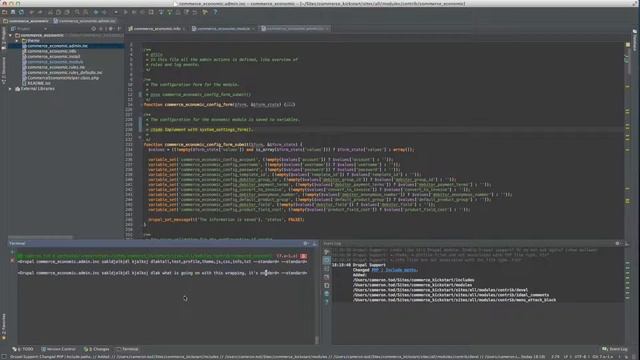640x360 pixels.
Task: Click the Forward navigation arrow icon
Action: [104, 12]
